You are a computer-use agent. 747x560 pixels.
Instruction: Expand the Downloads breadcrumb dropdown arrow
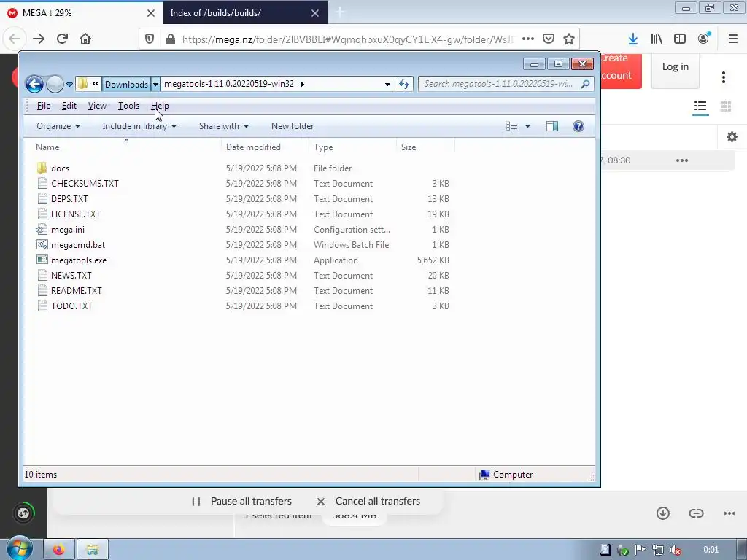155,85
